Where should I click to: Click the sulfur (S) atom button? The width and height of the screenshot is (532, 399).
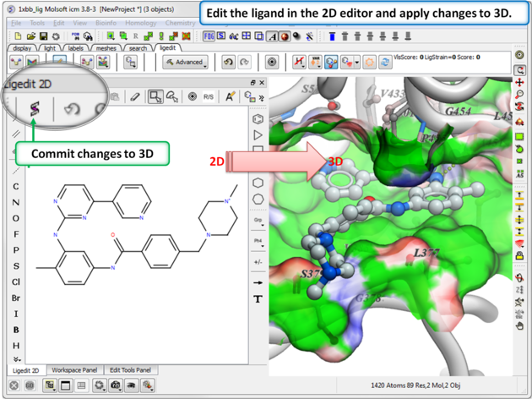click(15, 266)
